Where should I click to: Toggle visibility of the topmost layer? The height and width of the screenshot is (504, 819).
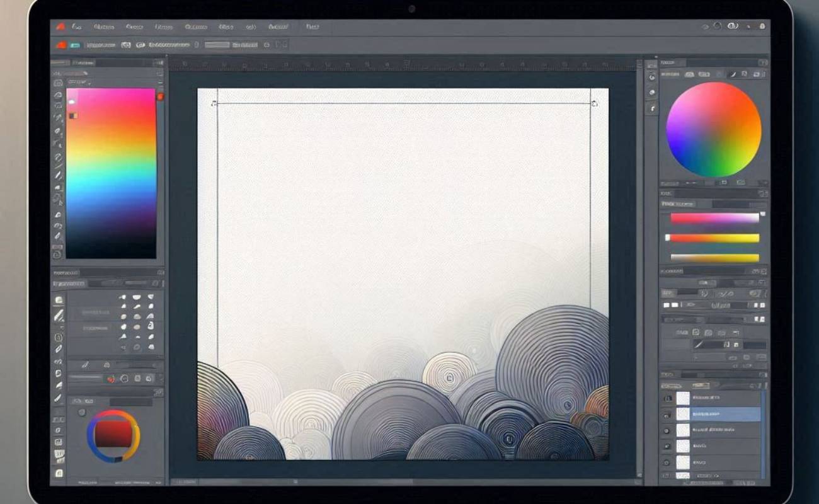tap(667, 398)
